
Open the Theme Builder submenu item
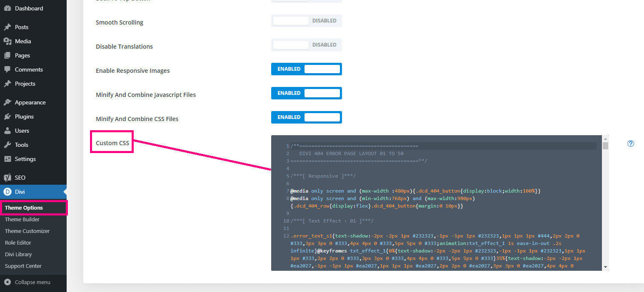pos(22,219)
